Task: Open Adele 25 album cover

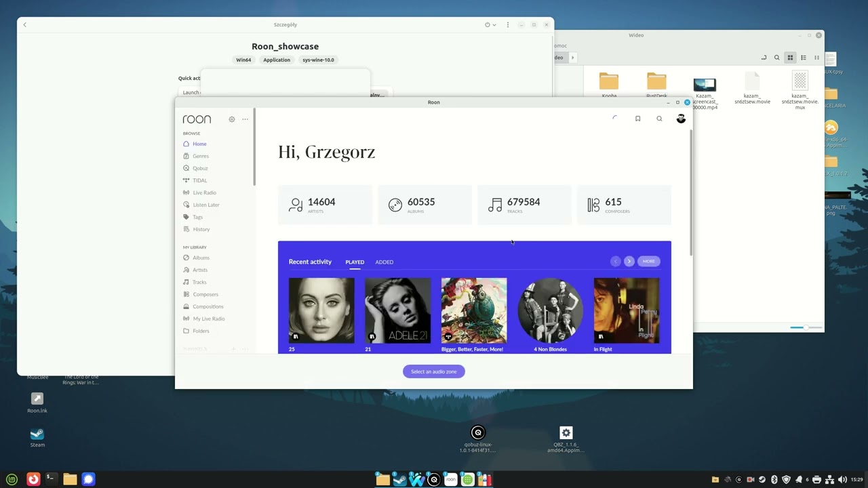Action: coord(321,310)
